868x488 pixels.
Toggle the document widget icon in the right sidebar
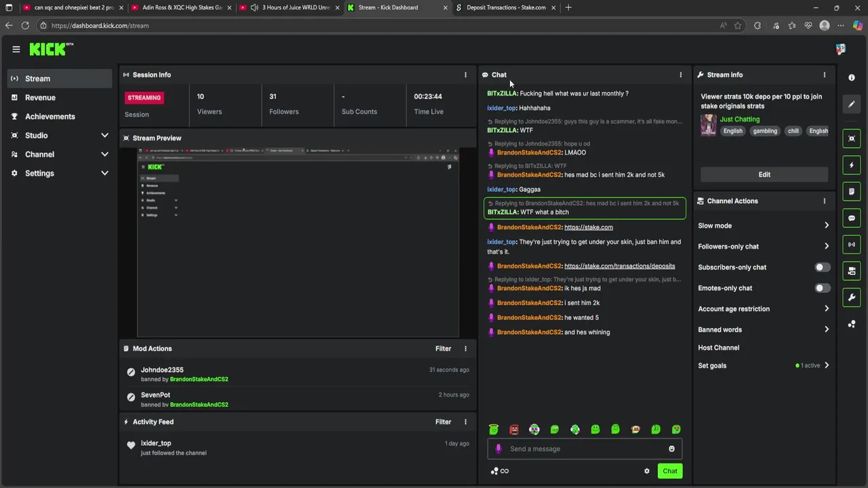852,191
